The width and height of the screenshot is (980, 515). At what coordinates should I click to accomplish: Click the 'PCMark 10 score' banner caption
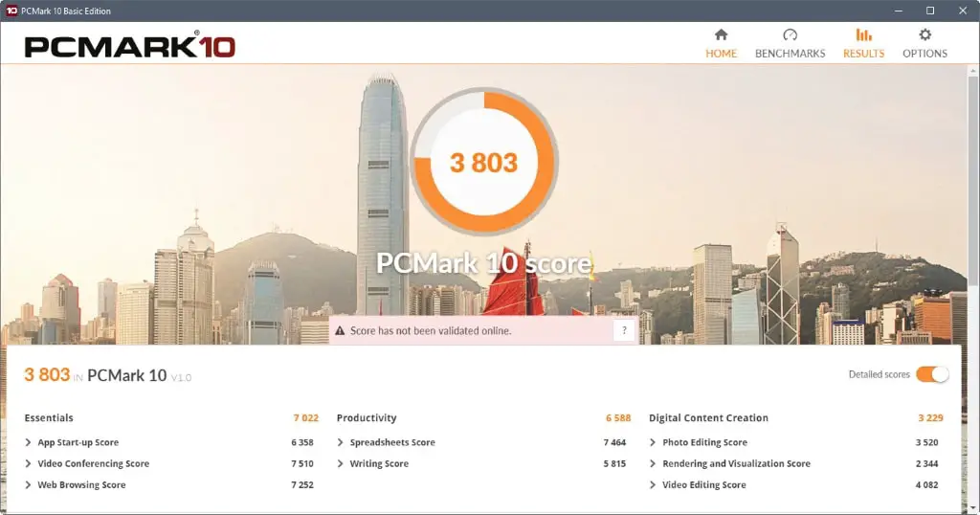483,263
